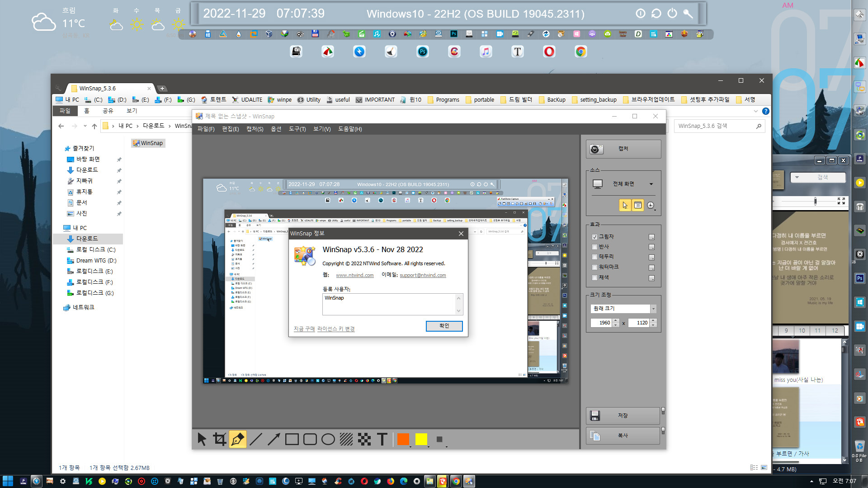This screenshot has height=488, width=868.
Task: Open the line width square selector
Action: [x=439, y=439]
